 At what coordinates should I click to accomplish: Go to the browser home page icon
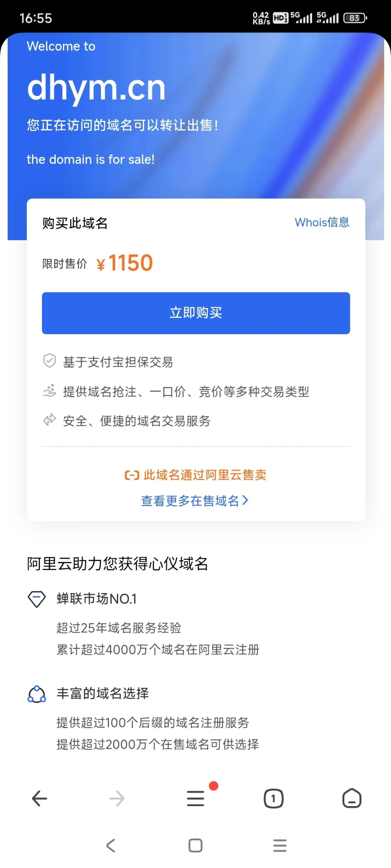[x=352, y=798]
